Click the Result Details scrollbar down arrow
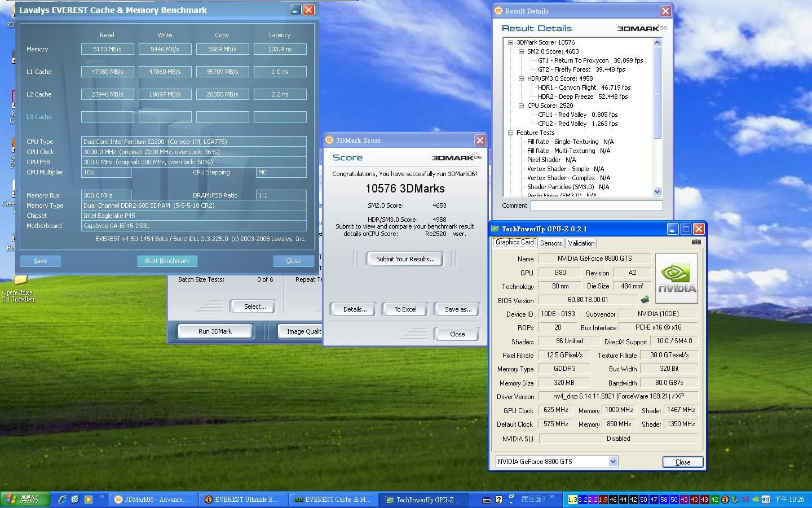The height and width of the screenshot is (508, 812). pos(657,192)
